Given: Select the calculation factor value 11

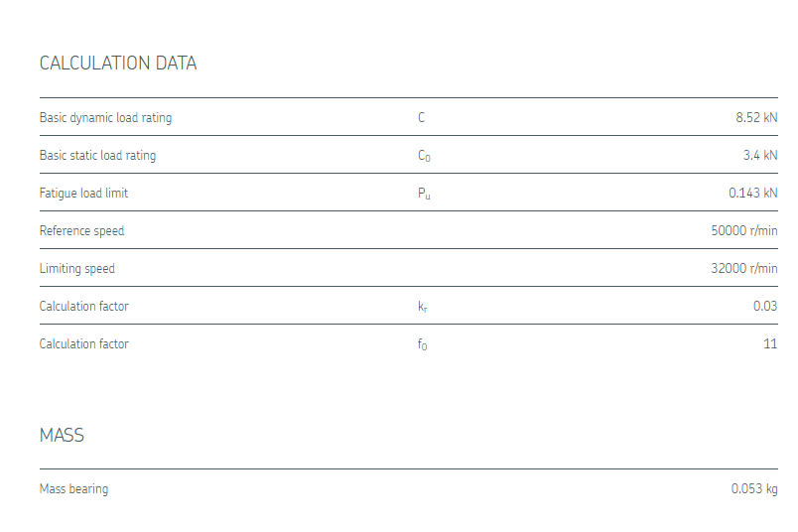Looking at the screenshot, I should point(771,344).
